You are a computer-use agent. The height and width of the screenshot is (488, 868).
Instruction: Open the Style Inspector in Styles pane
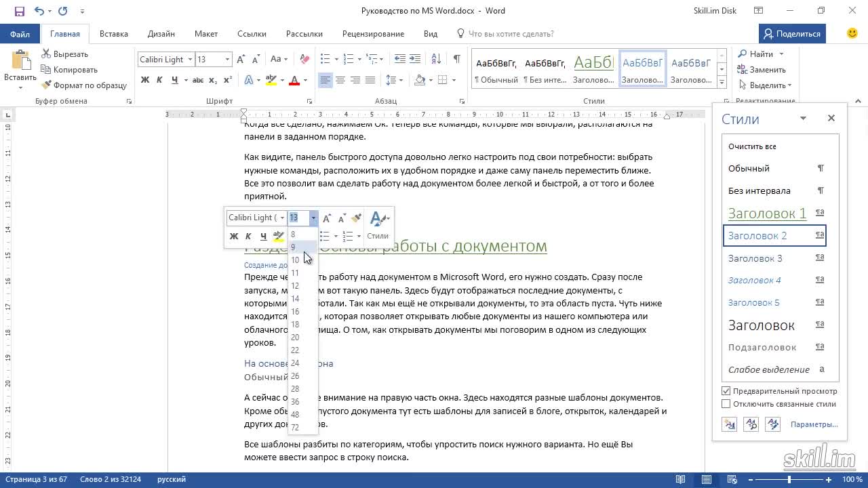[x=751, y=424]
